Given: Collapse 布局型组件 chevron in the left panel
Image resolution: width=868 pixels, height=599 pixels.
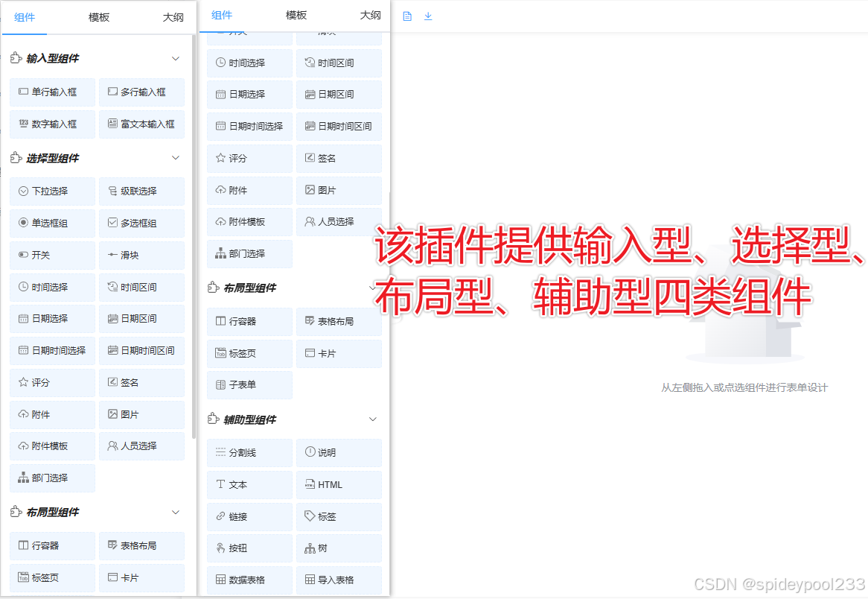Looking at the screenshot, I should coord(176,512).
